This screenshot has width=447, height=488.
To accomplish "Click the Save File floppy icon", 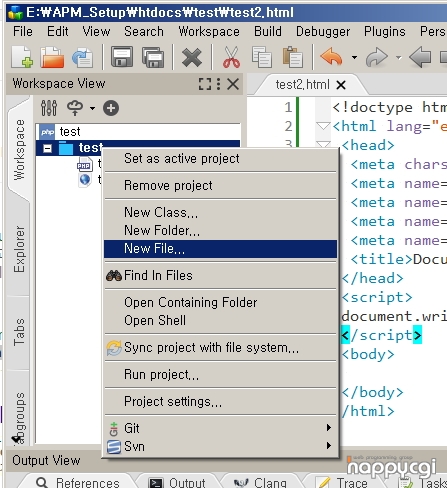I will 122,57.
